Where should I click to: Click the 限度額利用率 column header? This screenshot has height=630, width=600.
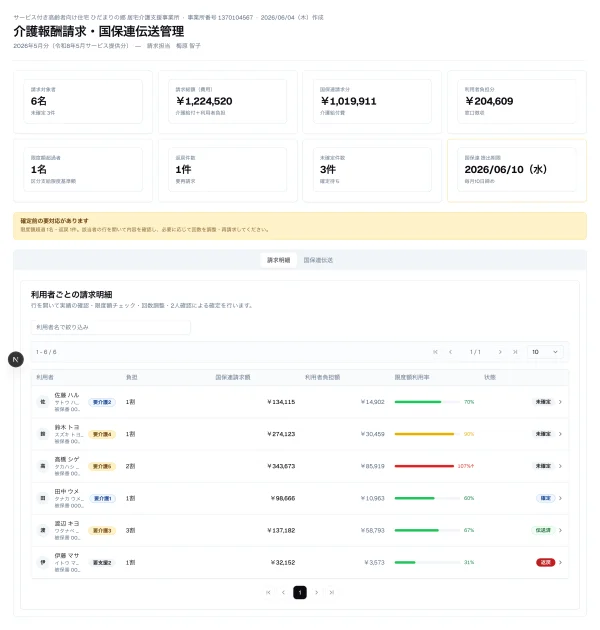412,377
